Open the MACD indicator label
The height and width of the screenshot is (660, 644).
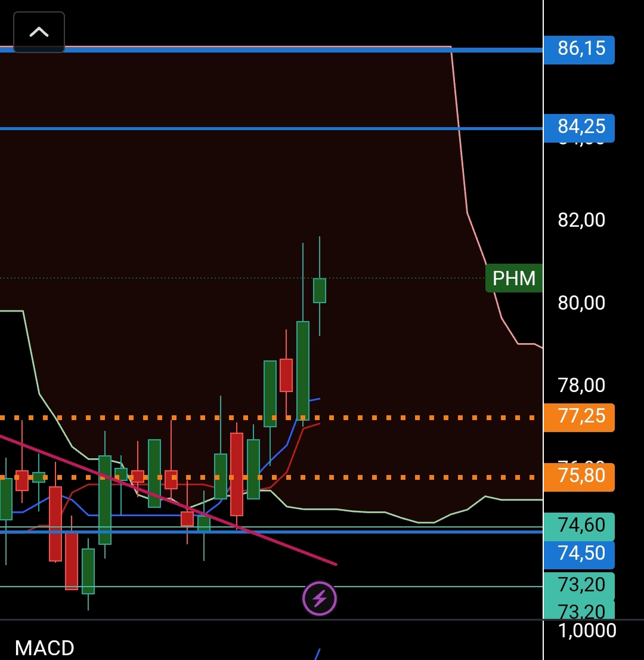(45, 648)
